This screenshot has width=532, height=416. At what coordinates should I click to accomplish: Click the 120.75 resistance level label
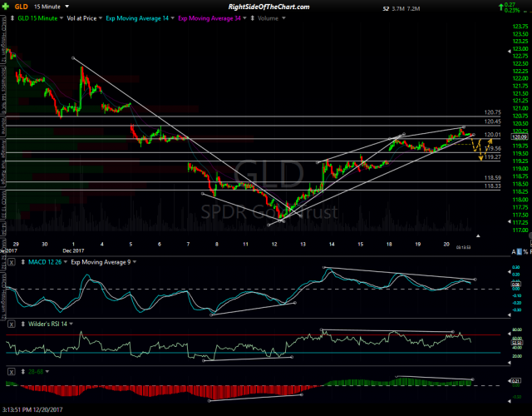click(493, 112)
